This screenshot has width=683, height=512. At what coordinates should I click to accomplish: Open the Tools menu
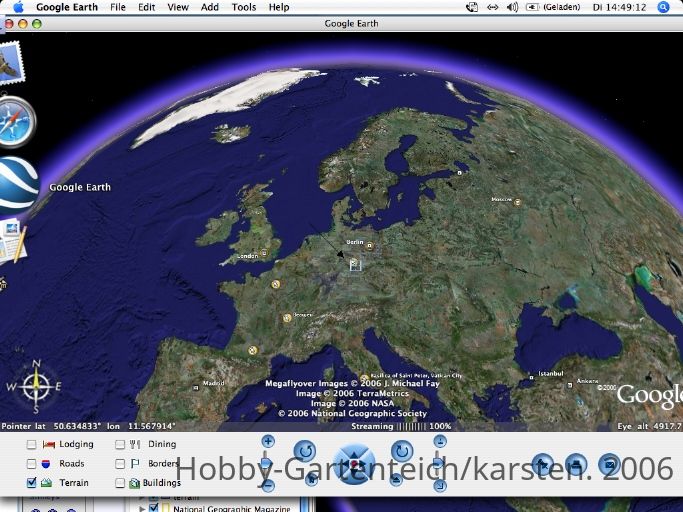(x=243, y=7)
